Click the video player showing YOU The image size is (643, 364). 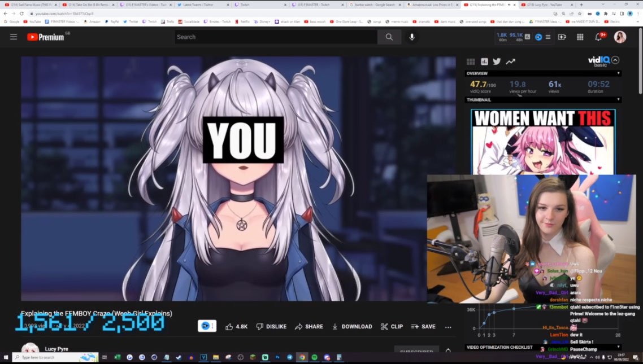[238, 178]
